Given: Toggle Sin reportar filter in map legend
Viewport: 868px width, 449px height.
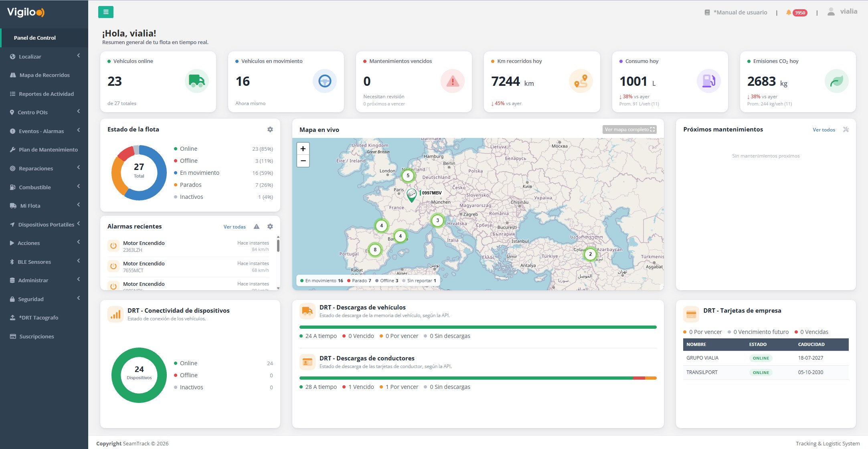Looking at the screenshot, I should point(419,281).
